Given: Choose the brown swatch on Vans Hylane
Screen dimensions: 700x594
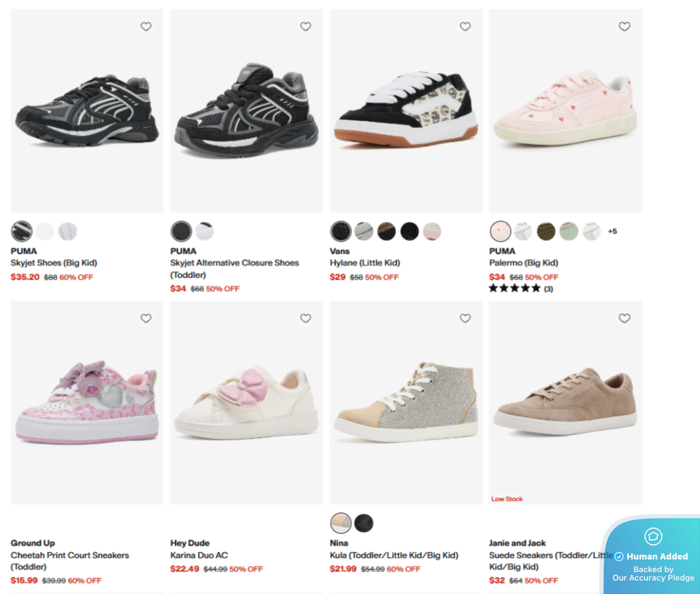Looking at the screenshot, I should [x=387, y=231].
